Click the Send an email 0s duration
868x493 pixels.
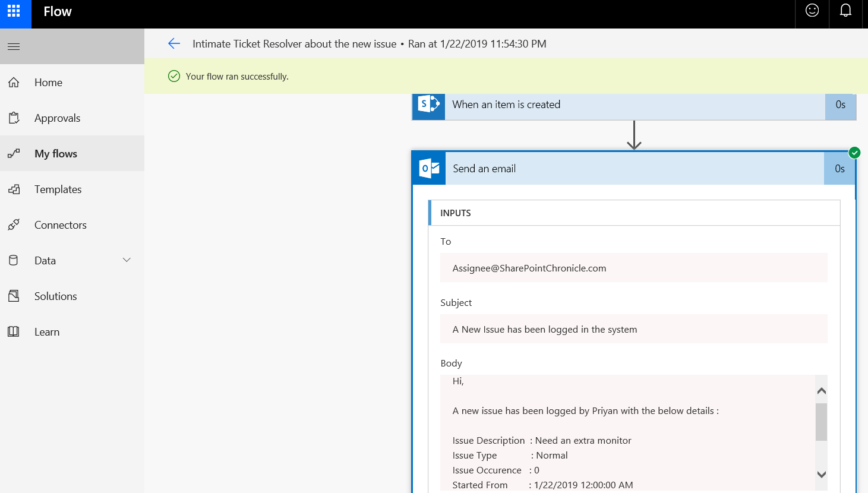[x=839, y=169]
